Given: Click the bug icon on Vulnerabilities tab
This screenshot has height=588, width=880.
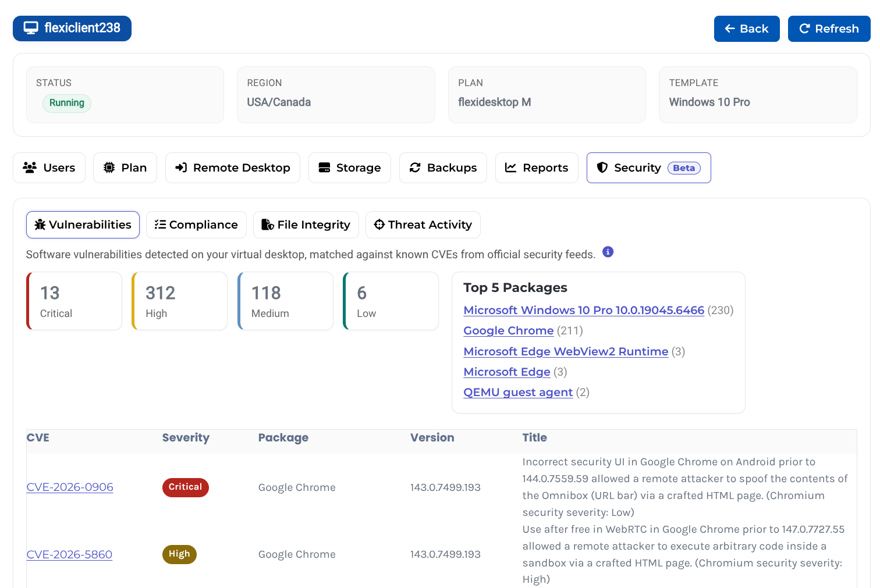Looking at the screenshot, I should point(40,224).
